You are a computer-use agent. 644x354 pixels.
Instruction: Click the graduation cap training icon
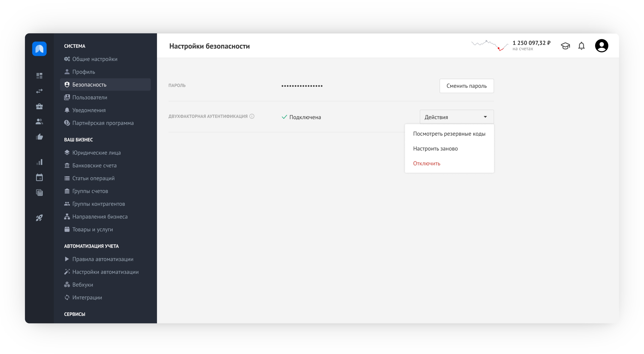(565, 46)
